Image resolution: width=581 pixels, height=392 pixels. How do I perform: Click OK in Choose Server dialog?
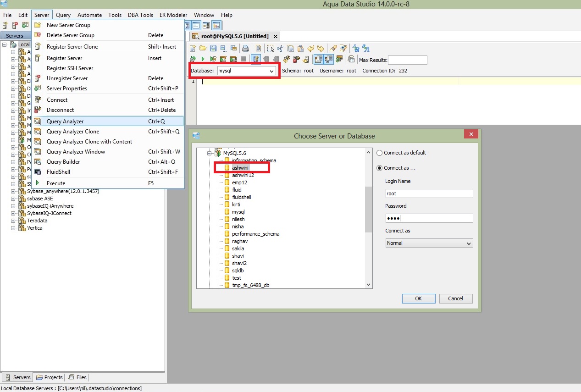click(419, 298)
